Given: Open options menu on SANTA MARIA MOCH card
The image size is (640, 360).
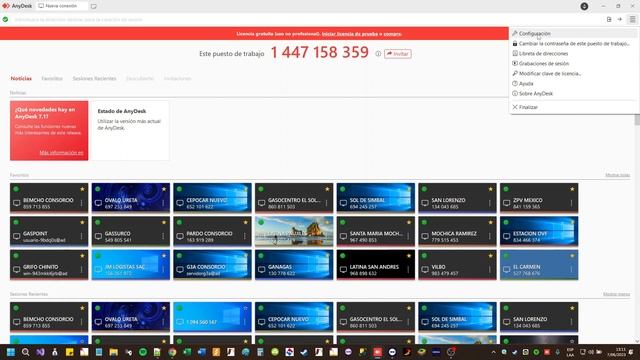Looking at the screenshot, I should pyautogui.click(x=408, y=236).
